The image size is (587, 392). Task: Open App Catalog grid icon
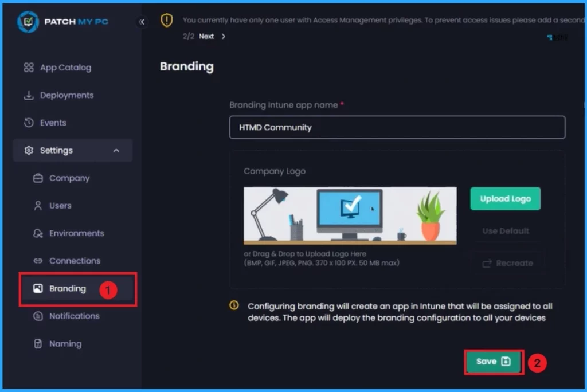tap(29, 68)
